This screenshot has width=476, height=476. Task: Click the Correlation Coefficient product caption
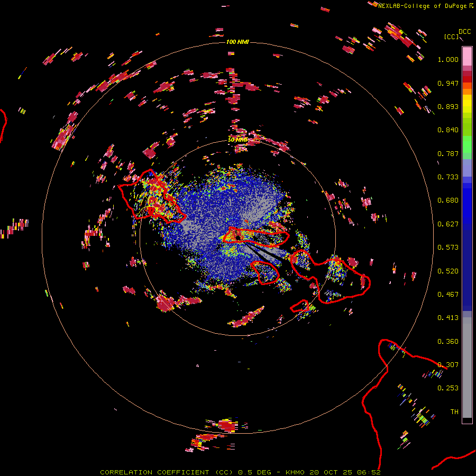tap(240, 472)
